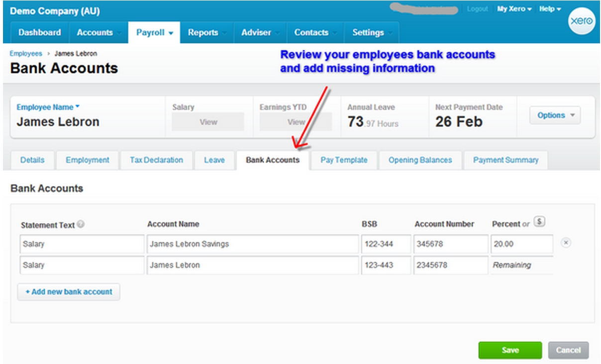Go to the Pay Template tab

pos(344,160)
